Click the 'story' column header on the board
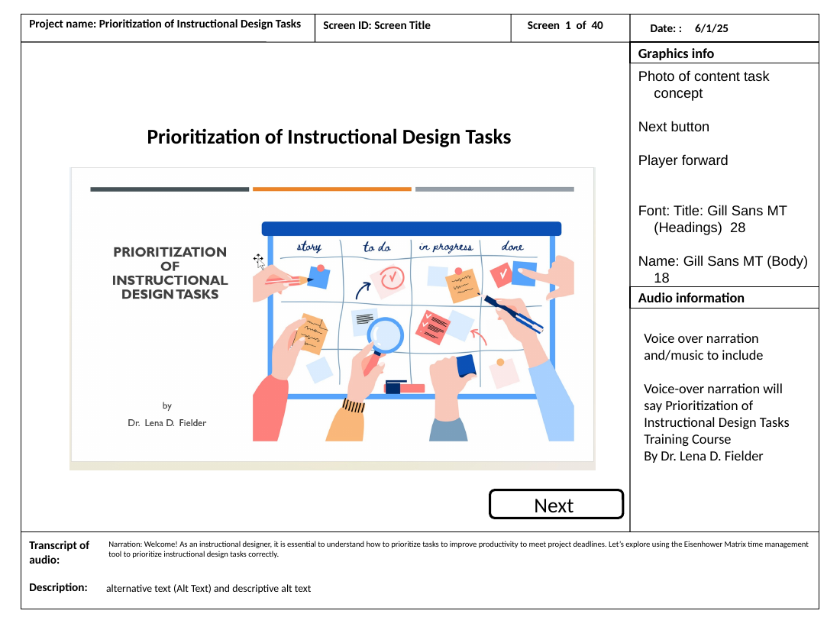 click(x=309, y=247)
